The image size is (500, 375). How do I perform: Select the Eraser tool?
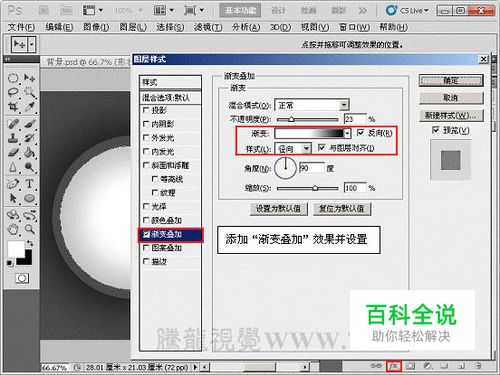13,153
